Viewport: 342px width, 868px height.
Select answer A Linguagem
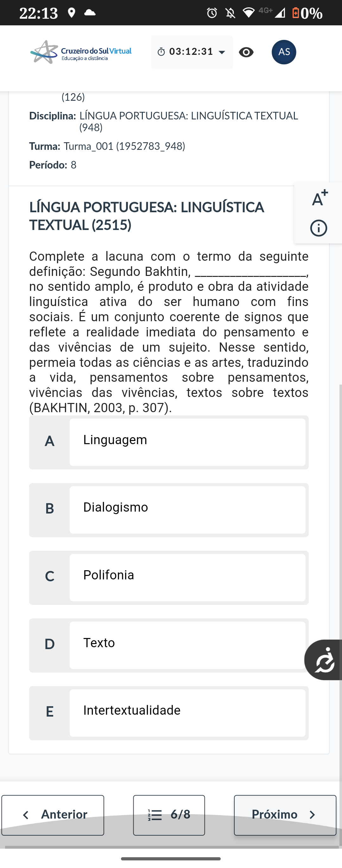click(187, 442)
